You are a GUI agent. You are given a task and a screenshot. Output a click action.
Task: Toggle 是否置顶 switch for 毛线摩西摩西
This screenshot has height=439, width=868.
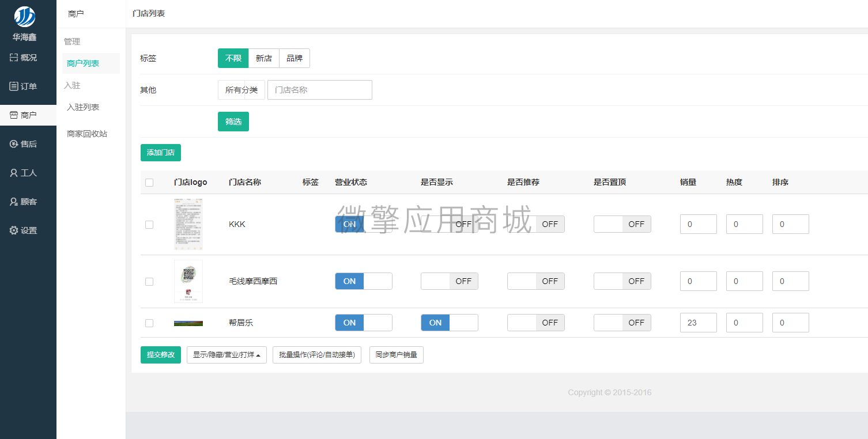click(622, 281)
